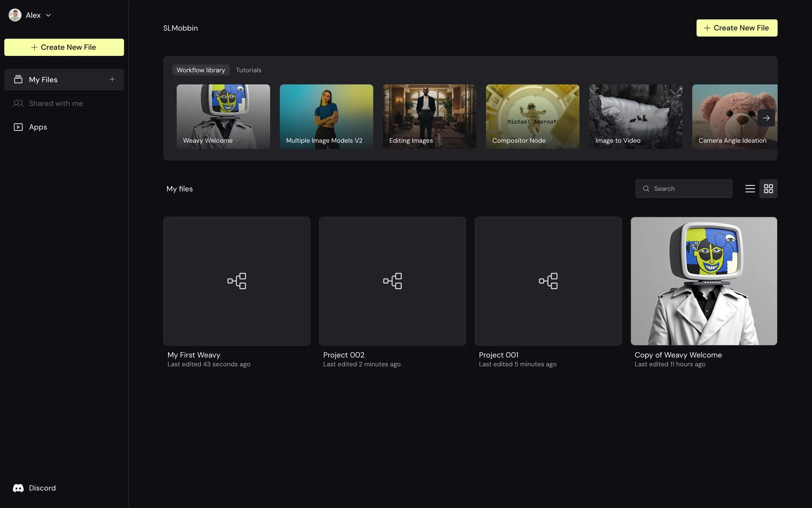
Task: Click the workflow node icon on Project 002
Action: pyautogui.click(x=392, y=281)
